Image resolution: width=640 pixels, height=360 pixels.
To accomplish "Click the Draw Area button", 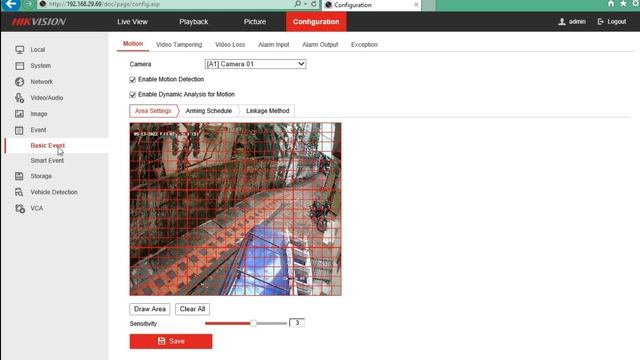I will tap(150, 309).
